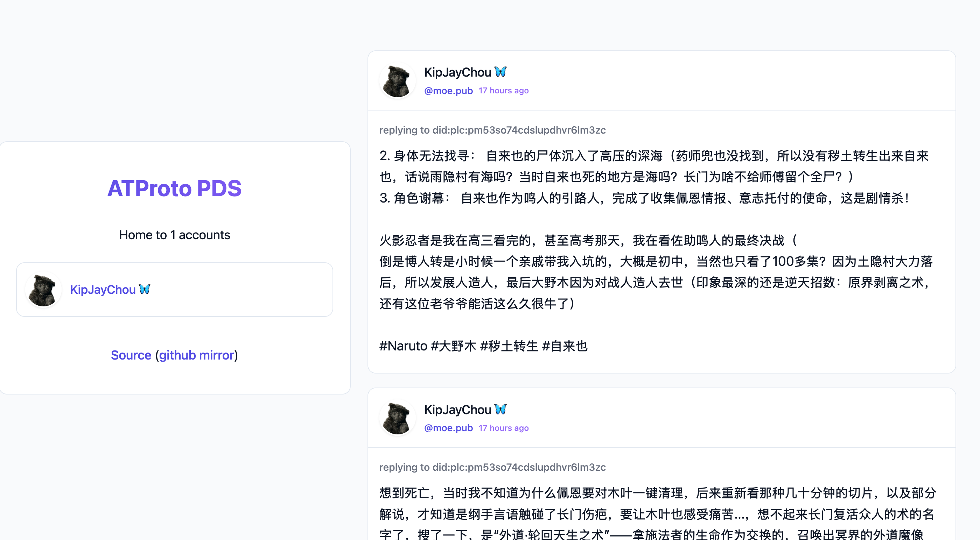Image resolution: width=980 pixels, height=540 pixels.
Task: Open the github mirror link
Action: tap(196, 355)
